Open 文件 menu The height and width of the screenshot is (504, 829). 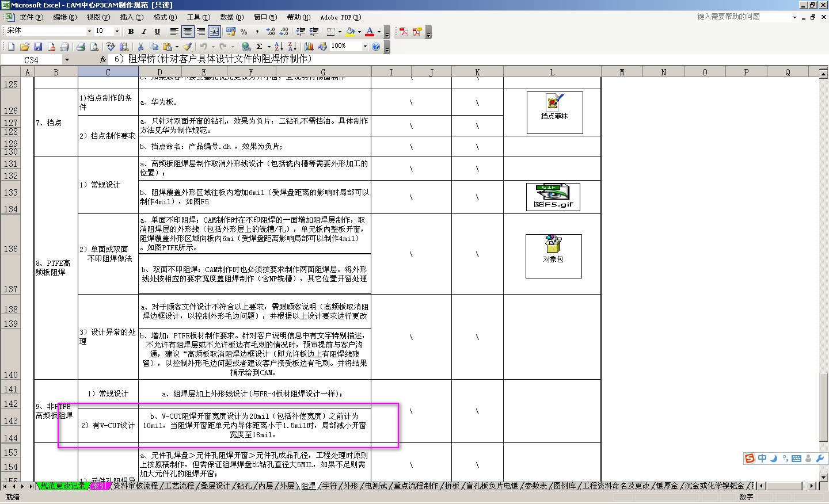point(31,17)
